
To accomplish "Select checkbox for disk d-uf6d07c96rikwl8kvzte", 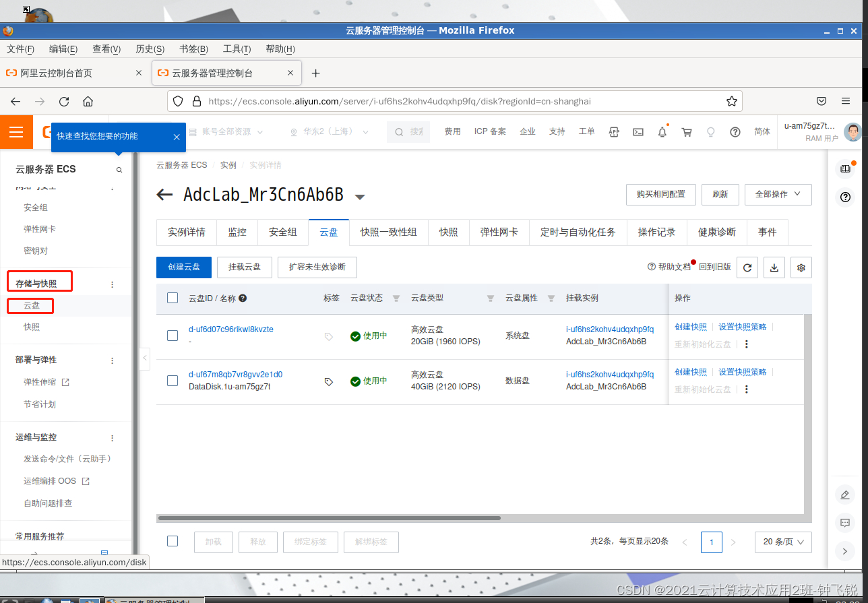I will coord(173,336).
